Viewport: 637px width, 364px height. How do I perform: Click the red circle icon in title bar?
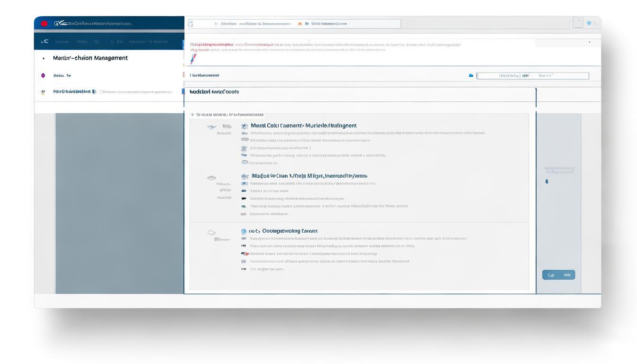click(x=44, y=23)
